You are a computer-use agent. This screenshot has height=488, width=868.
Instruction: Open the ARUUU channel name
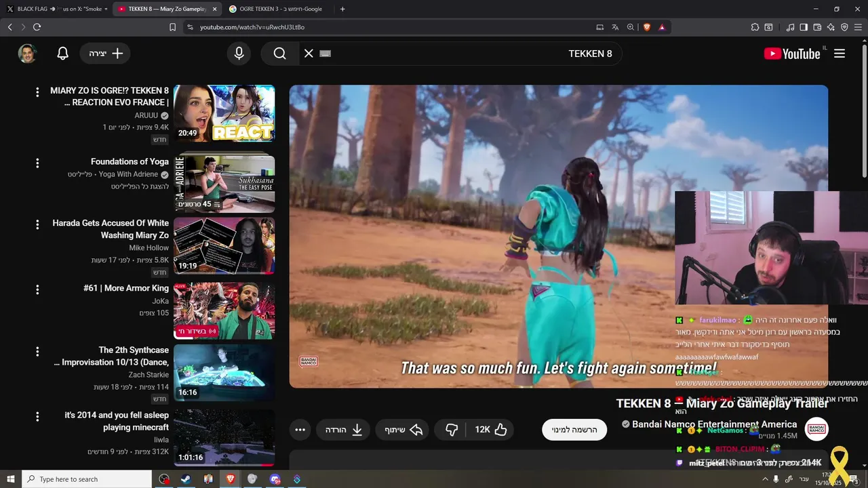(x=146, y=115)
